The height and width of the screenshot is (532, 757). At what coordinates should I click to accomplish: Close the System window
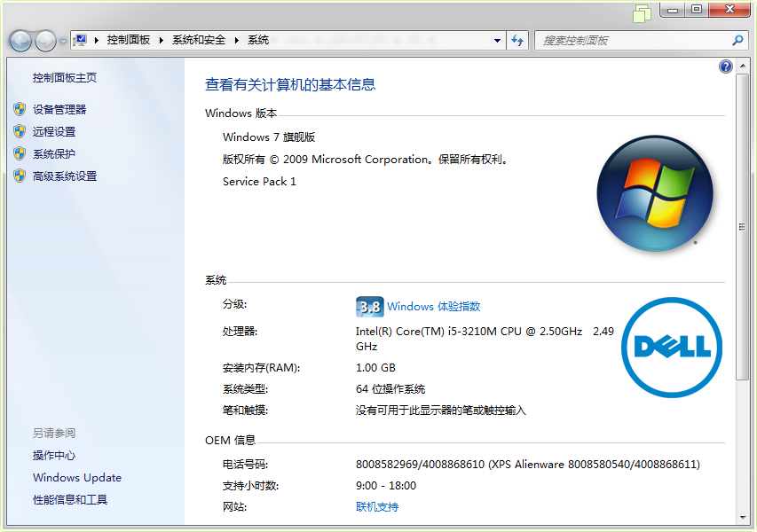pos(729,10)
